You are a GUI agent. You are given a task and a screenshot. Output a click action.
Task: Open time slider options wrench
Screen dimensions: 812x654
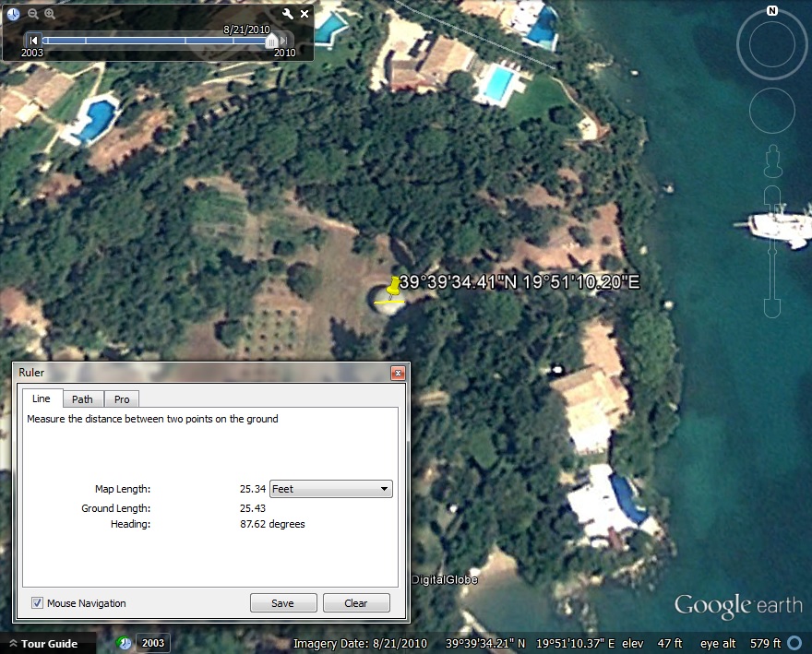pos(287,14)
